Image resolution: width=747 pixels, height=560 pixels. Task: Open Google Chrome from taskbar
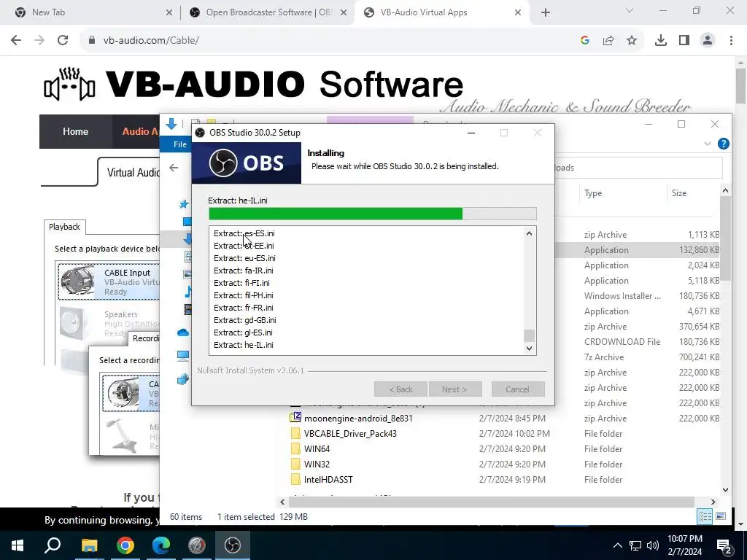(x=125, y=545)
